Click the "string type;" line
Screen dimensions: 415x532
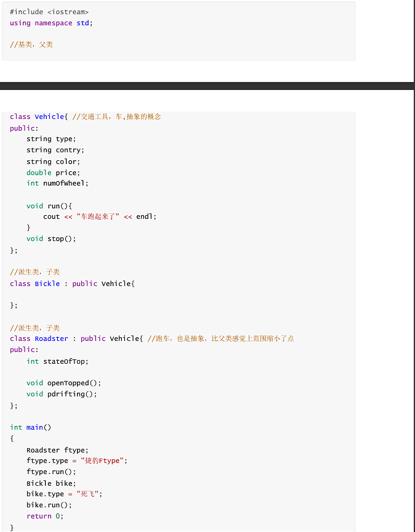pos(51,139)
